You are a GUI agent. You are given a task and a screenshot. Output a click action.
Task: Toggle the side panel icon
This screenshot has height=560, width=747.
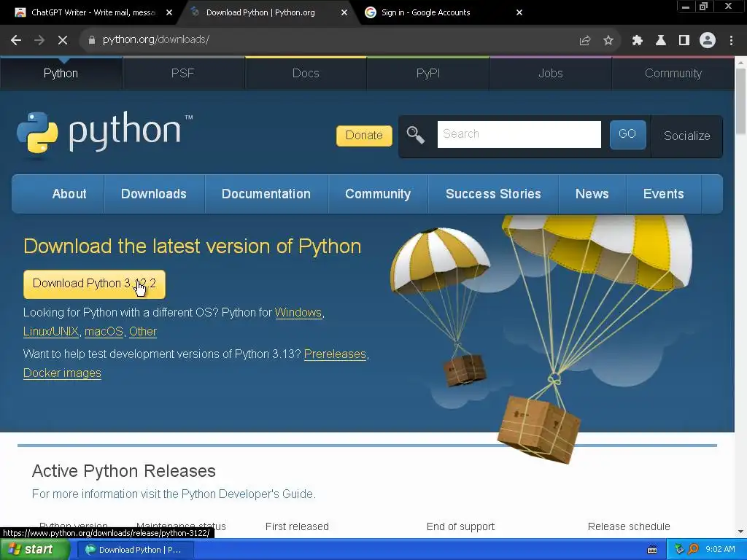[684, 41]
